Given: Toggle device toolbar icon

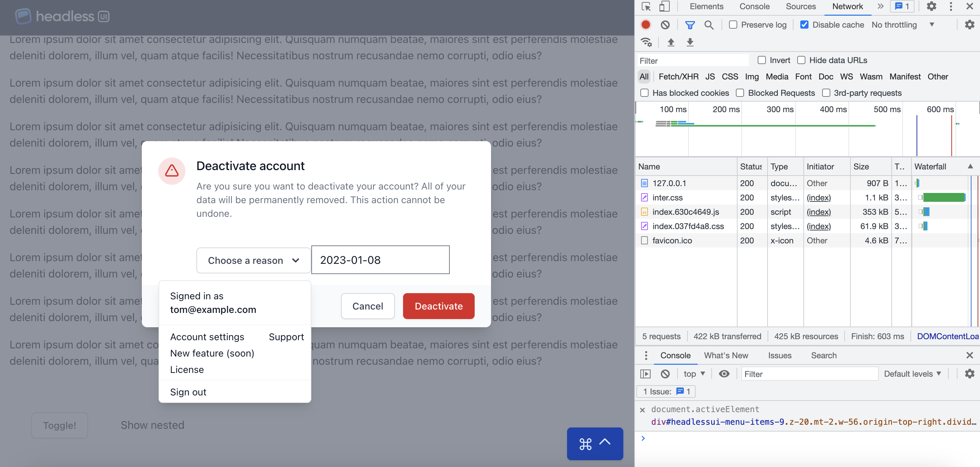Looking at the screenshot, I should [x=664, y=6].
